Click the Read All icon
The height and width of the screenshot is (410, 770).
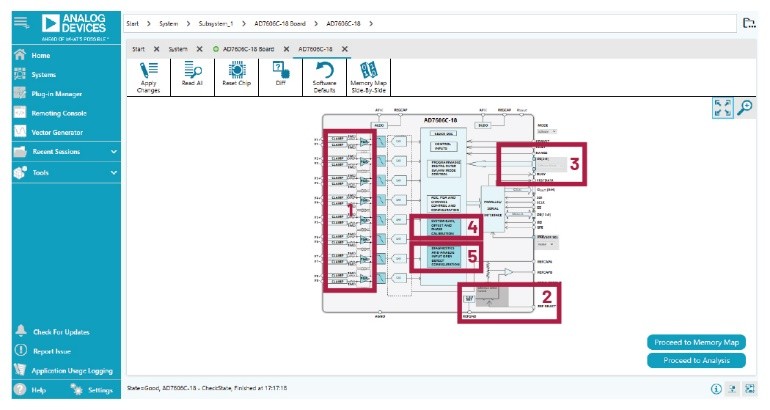click(193, 76)
